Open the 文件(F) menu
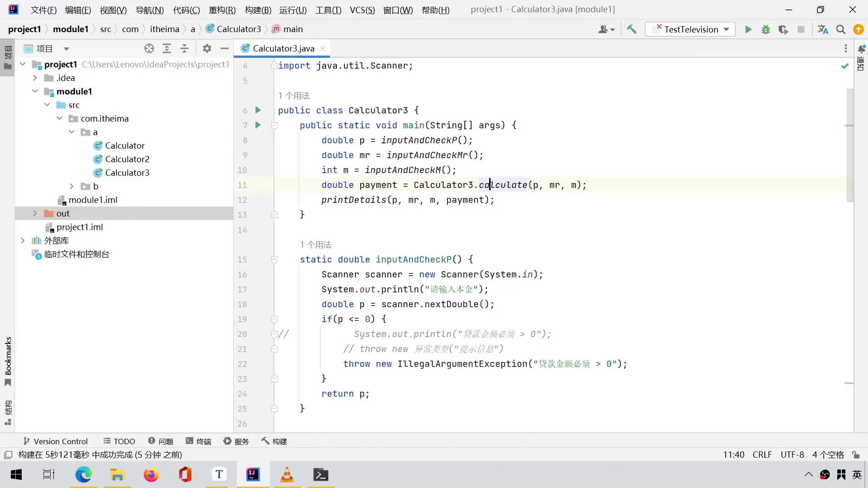Screen dimensions: 868x488 coord(43,10)
